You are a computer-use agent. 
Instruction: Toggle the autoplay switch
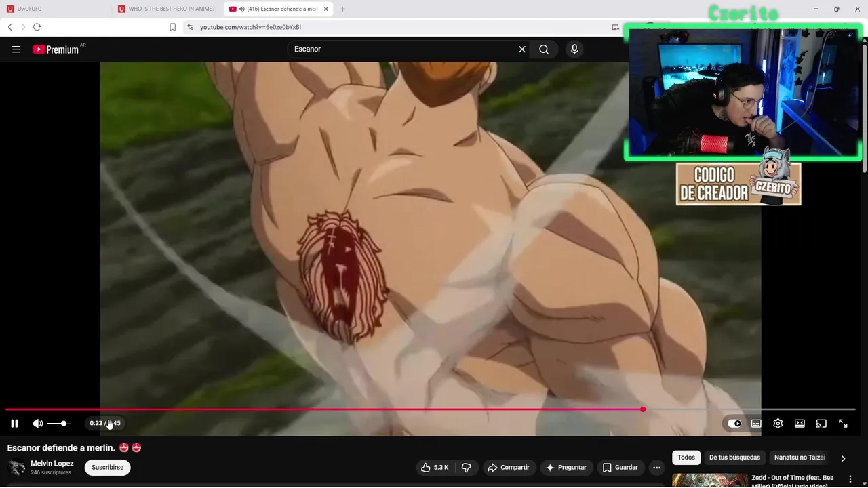click(734, 424)
